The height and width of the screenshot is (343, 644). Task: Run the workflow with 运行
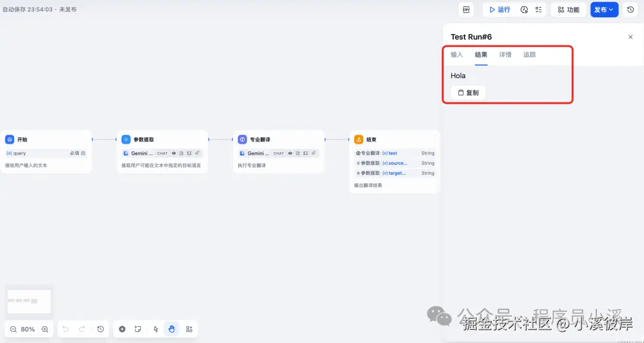[500, 10]
